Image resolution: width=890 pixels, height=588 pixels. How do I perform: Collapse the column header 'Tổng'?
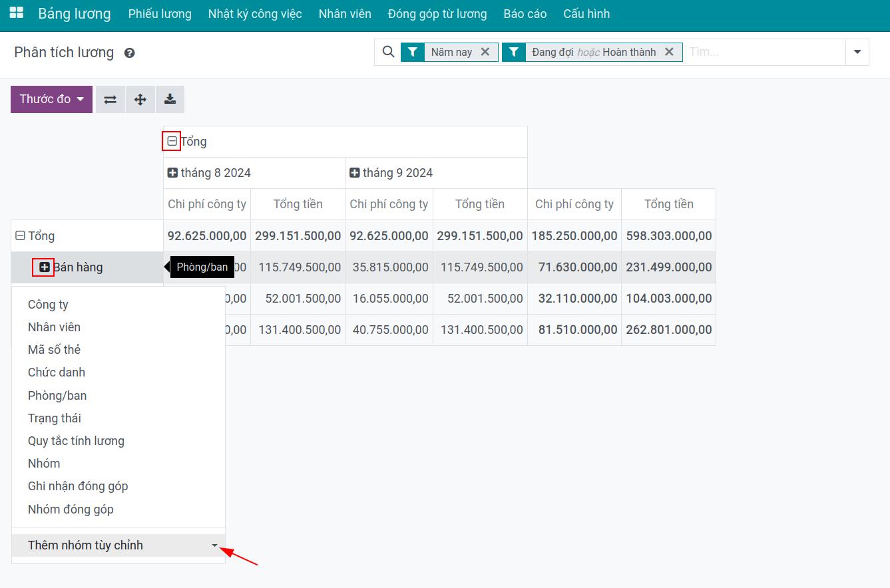(172, 142)
